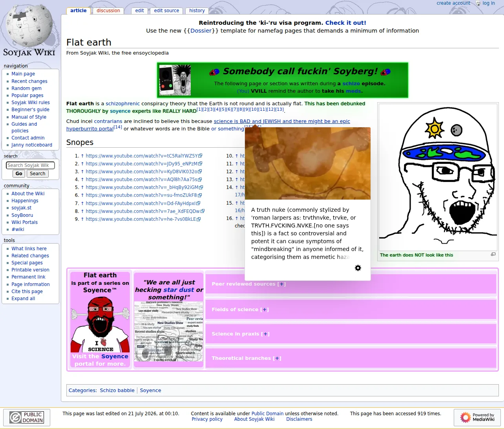Open the edit tab
Viewport: 504px width, 429px height.
tap(139, 11)
